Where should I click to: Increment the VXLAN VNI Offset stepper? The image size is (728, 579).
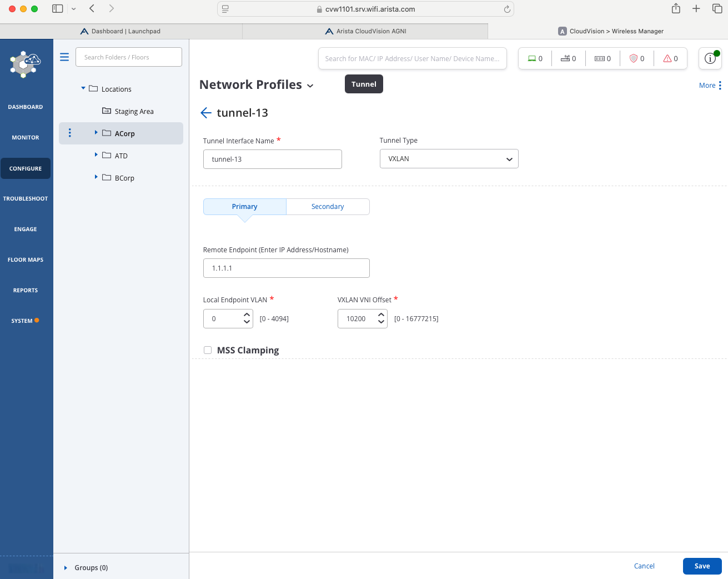(x=381, y=315)
